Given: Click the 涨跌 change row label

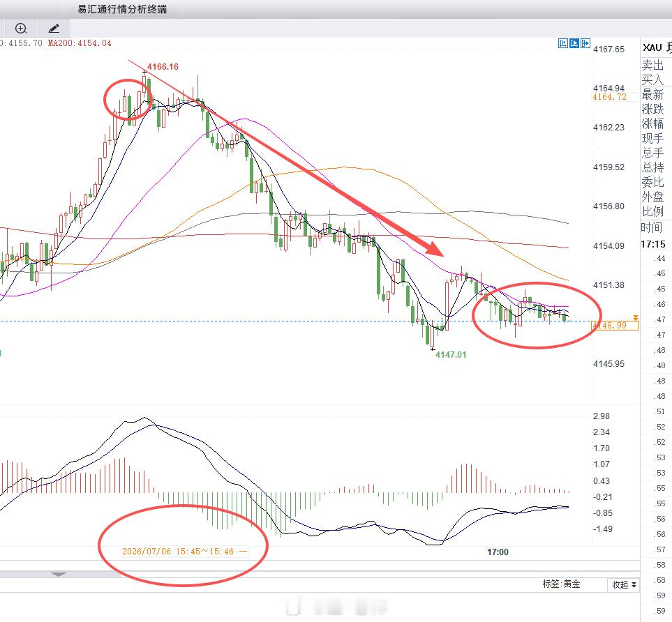Looking at the screenshot, I should coord(652,109).
